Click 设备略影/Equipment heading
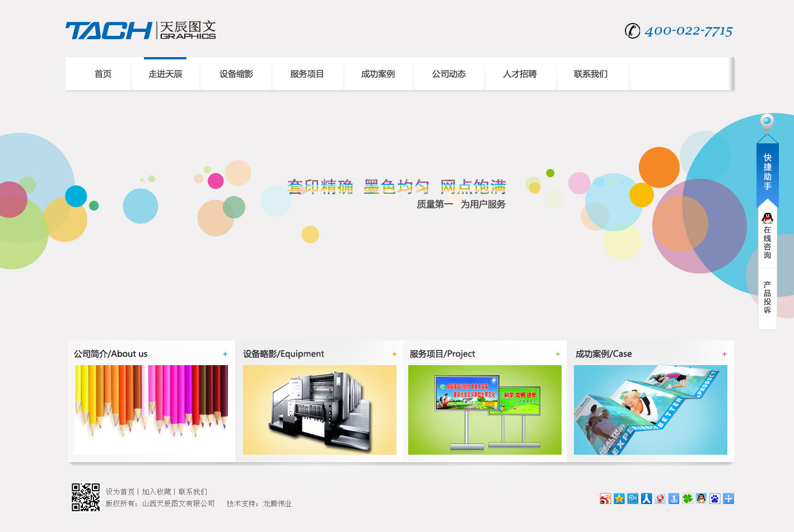Screen dimensions: 794x532 click(284, 354)
